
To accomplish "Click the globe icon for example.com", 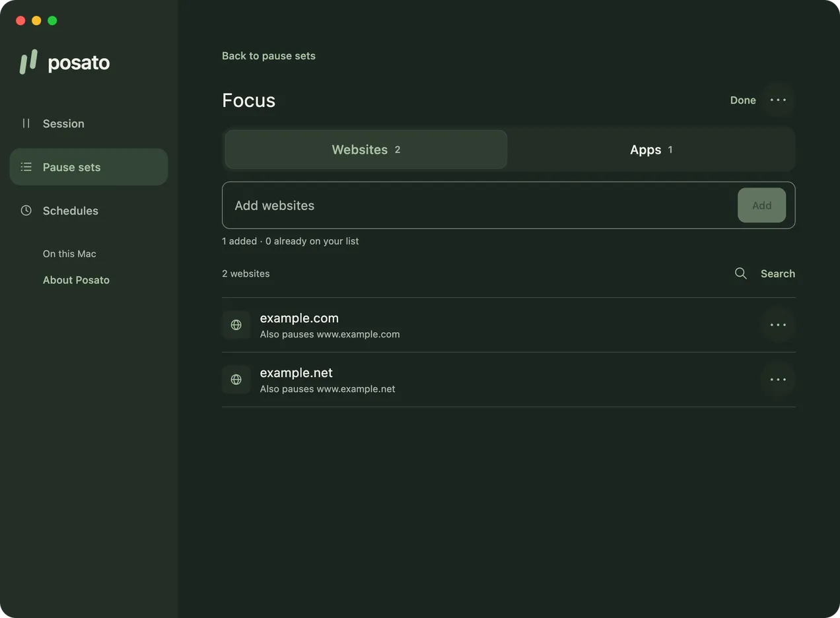I will coord(236,325).
